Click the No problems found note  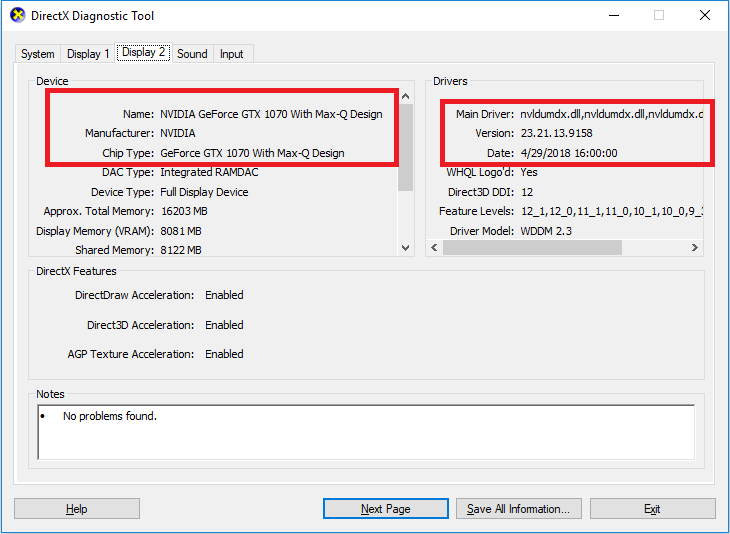click(x=110, y=416)
